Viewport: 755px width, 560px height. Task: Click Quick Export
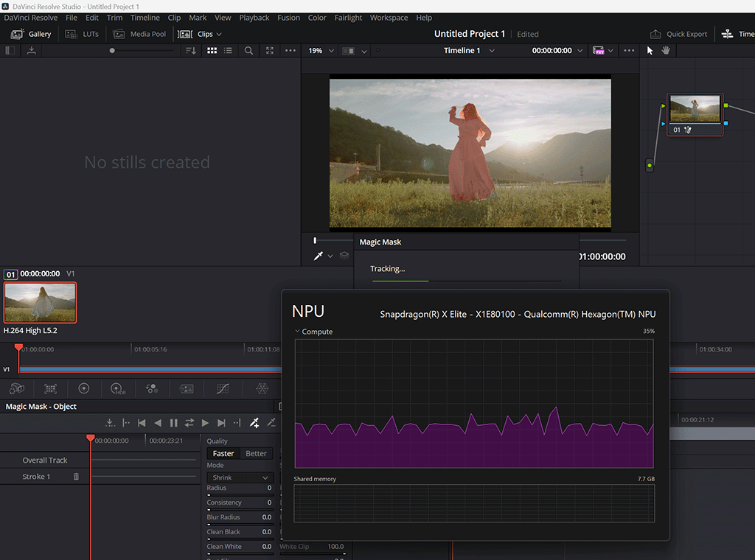click(678, 34)
